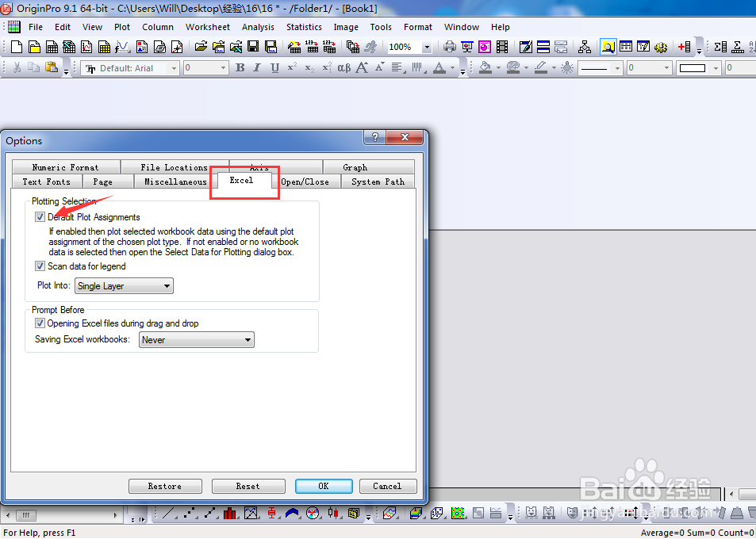Click the New Folder icon
This screenshot has width=756, height=539.
pos(34,47)
